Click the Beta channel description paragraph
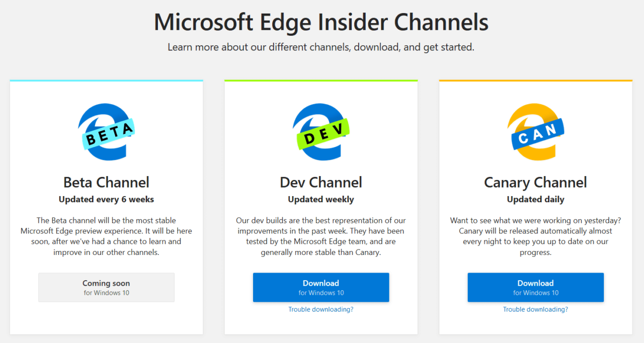 pyautogui.click(x=106, y=236)
